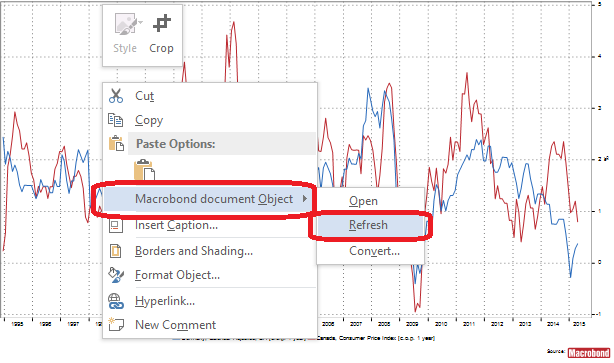This screenshot has height=363, width=614.
Task: Click the Hyperlink globe chain icon
Action: [116, 301]
